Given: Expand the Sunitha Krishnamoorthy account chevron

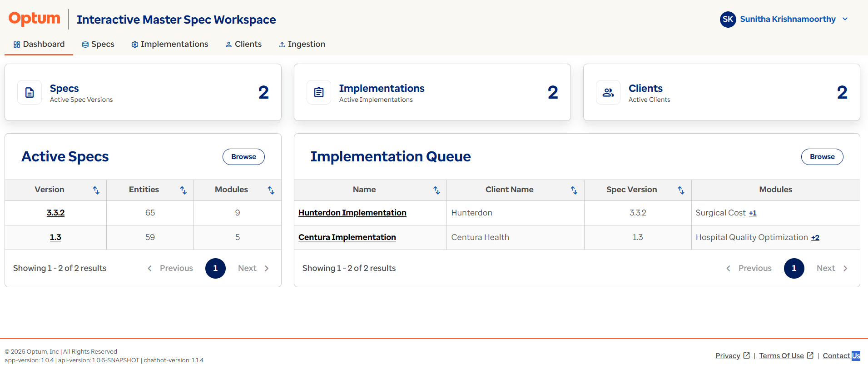Looking at the screenshot, I should click(845, 19).
